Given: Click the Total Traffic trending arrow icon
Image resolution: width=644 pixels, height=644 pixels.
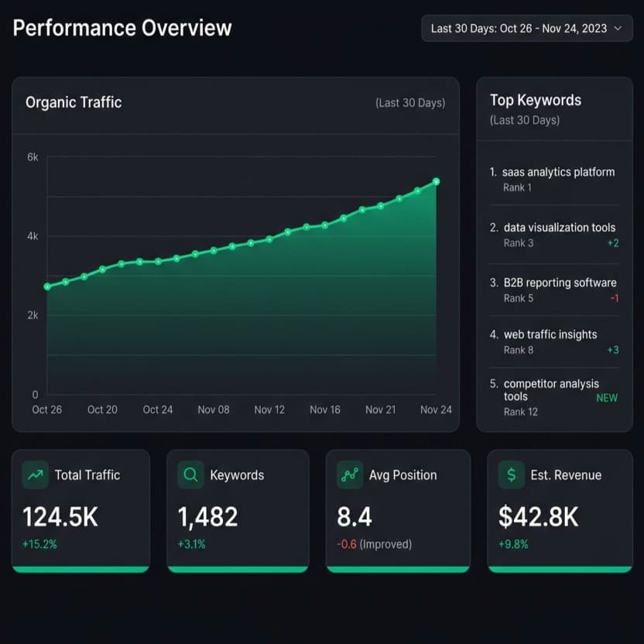Looking at the screenshot, I should (x=36, y=474).
